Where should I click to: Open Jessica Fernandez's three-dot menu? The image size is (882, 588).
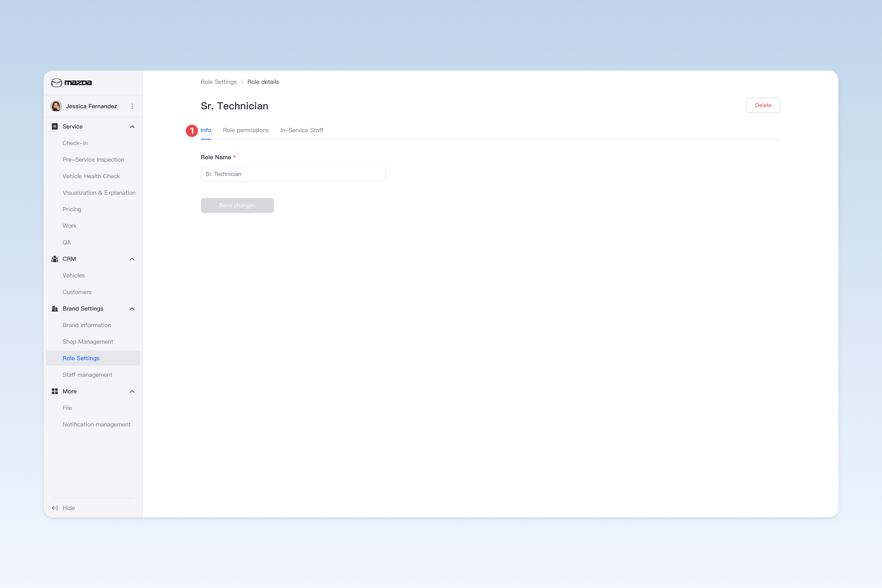click(x=132, y=106)
